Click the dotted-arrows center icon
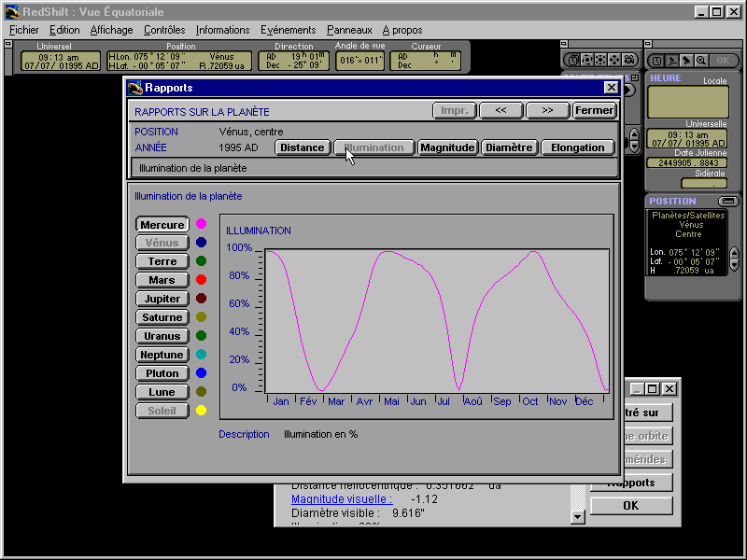This screenshot has width=747, height=560. click(x=600, y=60)
